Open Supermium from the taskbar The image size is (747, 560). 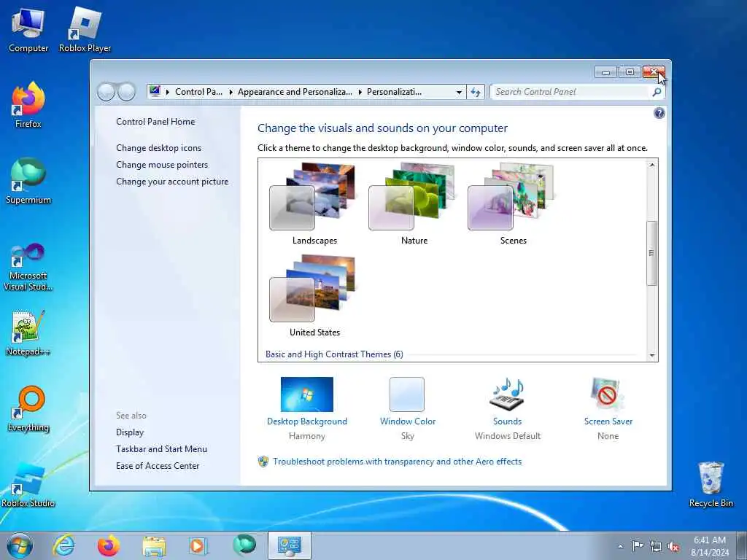[x=244, y=545]
